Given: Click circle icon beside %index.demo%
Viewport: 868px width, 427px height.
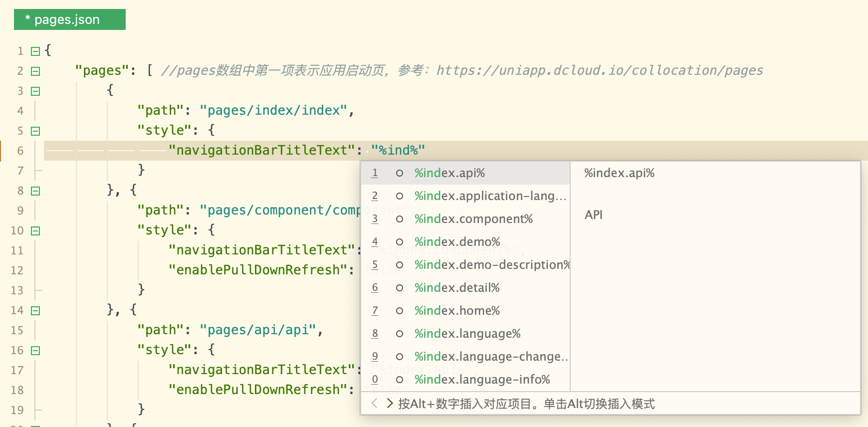Looking at the screenshot, I should (399, 242).
